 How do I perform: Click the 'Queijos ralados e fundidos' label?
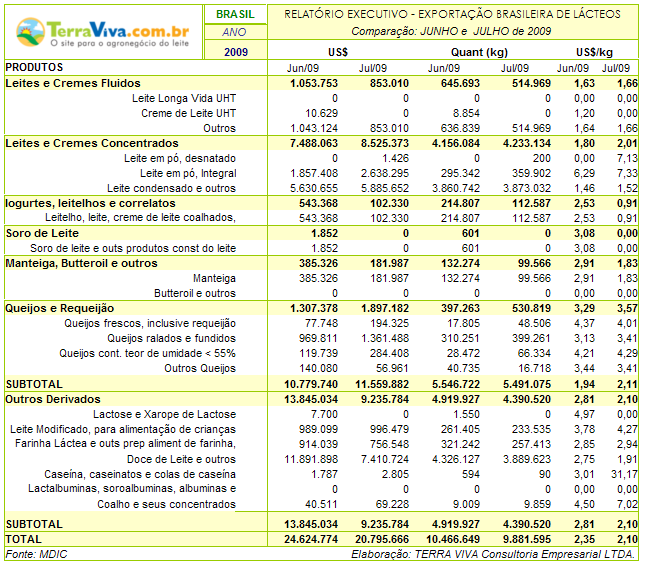[x=172, y=339]
